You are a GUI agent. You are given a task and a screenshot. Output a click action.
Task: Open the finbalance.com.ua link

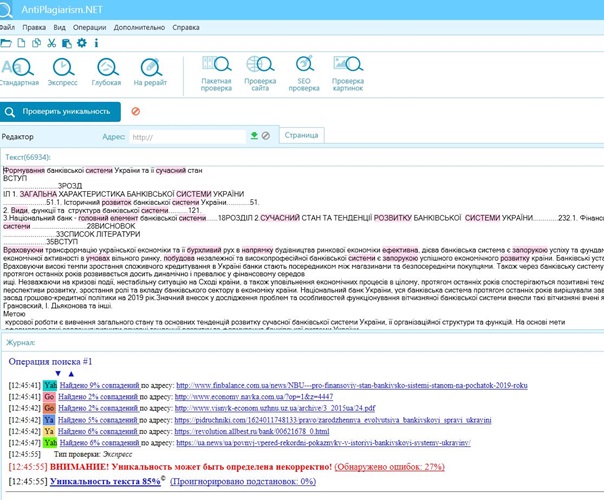click(352, 385)
